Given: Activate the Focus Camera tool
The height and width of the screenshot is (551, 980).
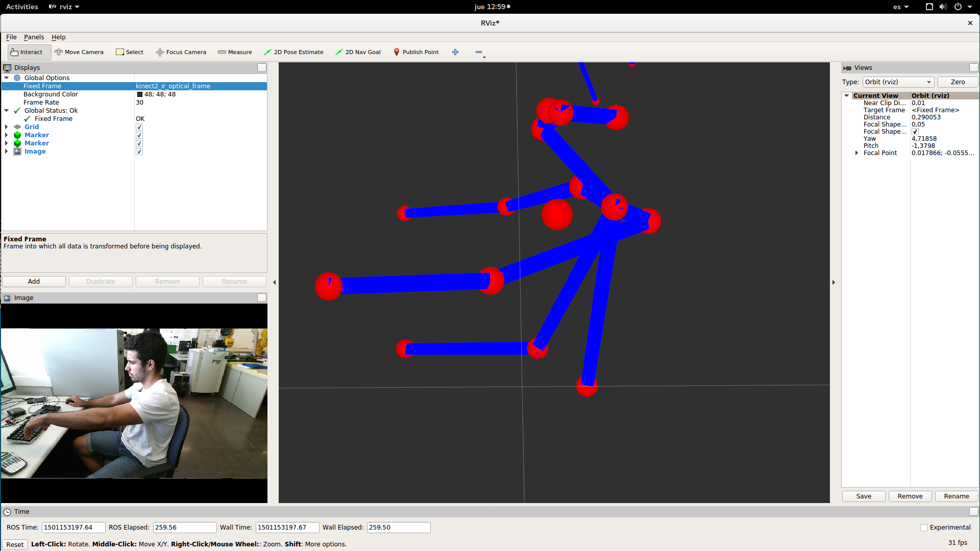Looking at the screenshot, I should tap(181, 52).
